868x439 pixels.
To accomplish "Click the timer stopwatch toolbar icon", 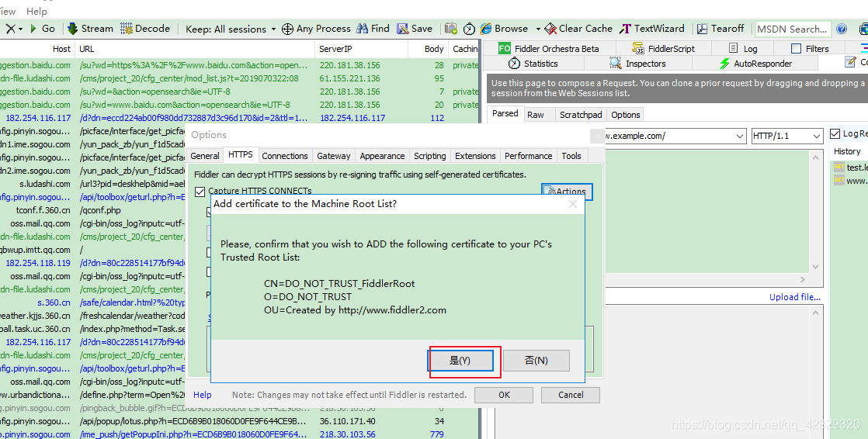I will click(469, 29).
